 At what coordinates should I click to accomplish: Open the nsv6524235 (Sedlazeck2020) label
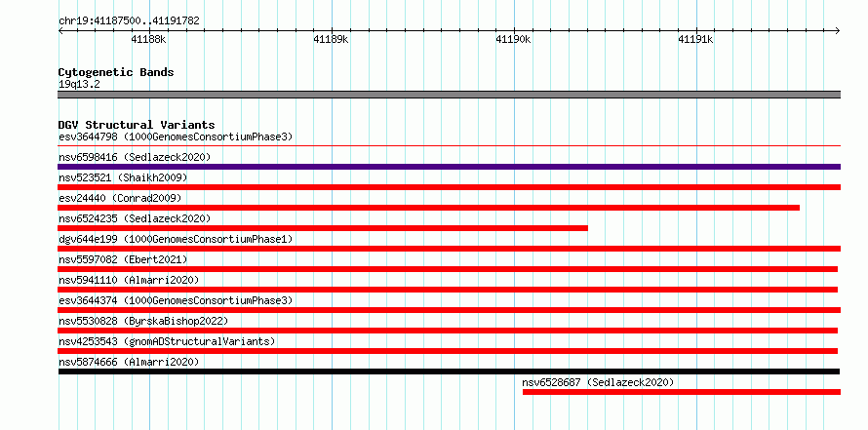tap(135, 218)
